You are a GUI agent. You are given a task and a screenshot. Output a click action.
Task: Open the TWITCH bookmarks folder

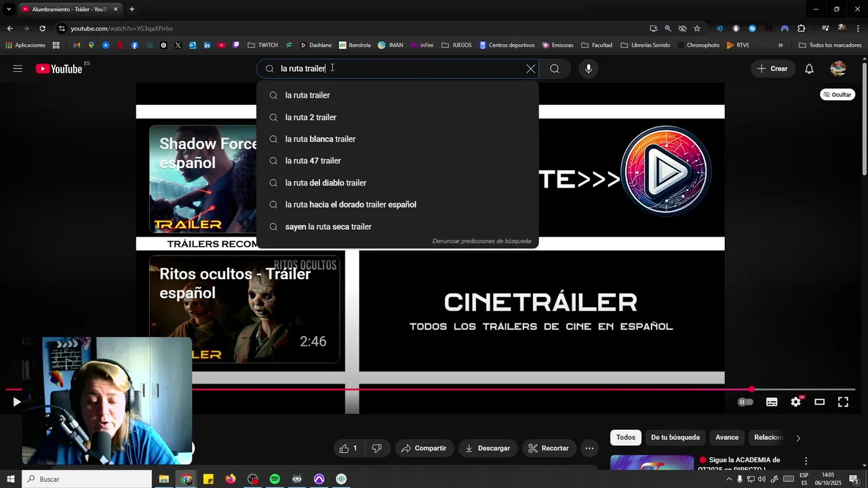pos(262,45)
